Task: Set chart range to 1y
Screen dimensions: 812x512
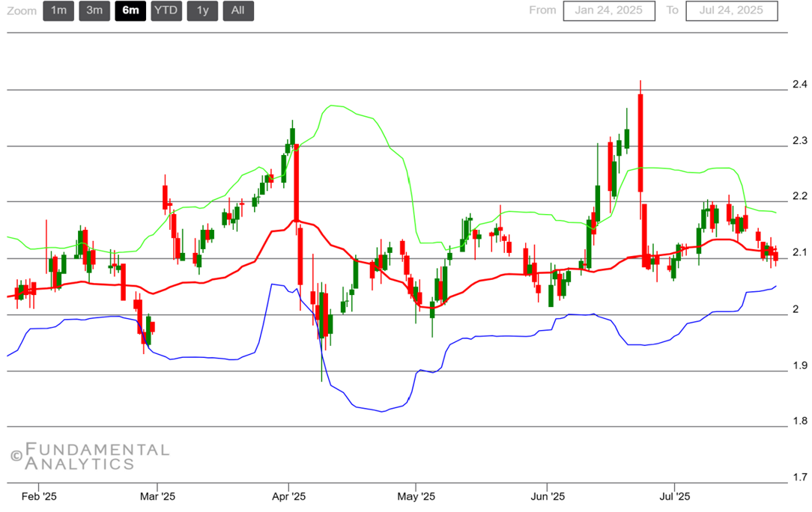Action: pyautogui.click(x=202, y=10)
